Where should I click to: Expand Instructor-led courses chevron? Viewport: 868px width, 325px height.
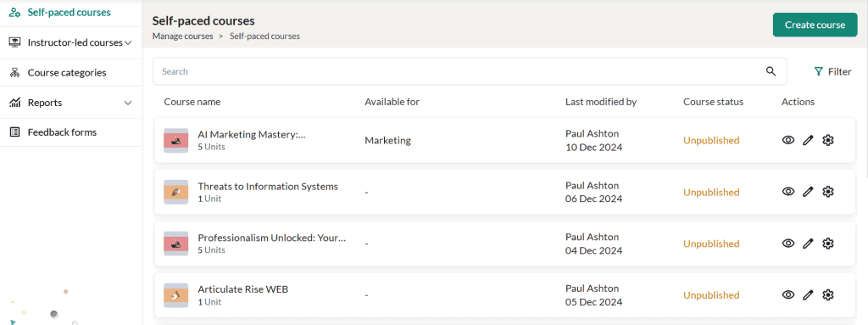click(x=128, y=42)
